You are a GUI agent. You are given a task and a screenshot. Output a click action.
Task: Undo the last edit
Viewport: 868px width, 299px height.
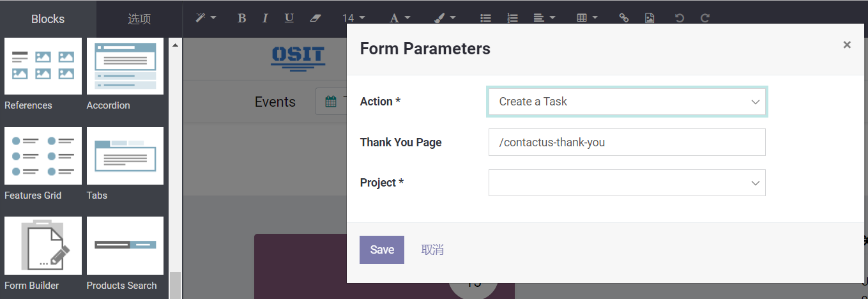point(680,18)
